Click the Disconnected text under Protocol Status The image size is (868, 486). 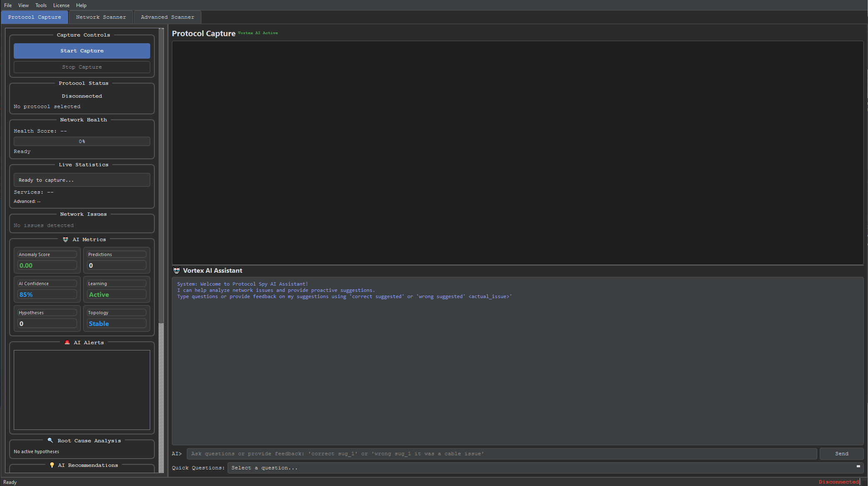[x=82, y=96]
